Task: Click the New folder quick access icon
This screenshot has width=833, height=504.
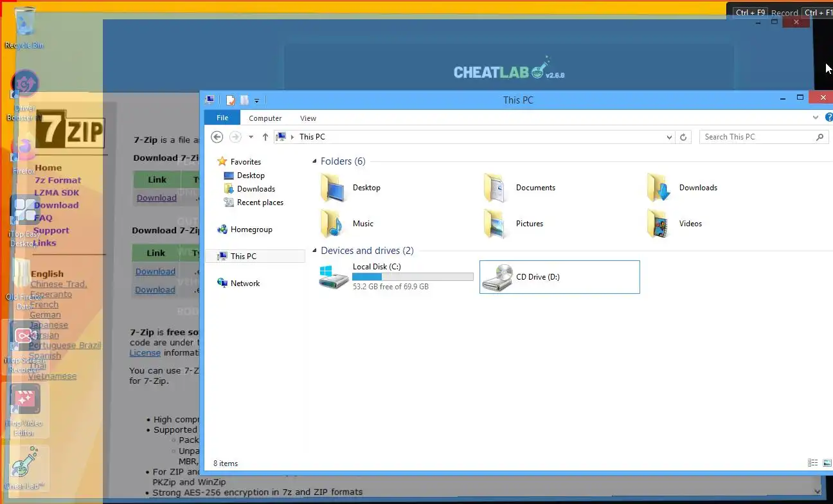Action: pos(244,100)
